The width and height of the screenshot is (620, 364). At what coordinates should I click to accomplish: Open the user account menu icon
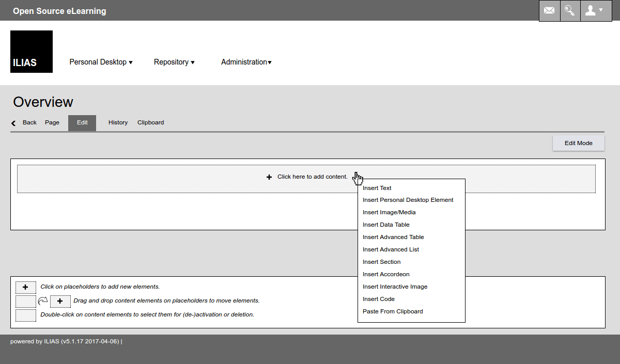596,11
